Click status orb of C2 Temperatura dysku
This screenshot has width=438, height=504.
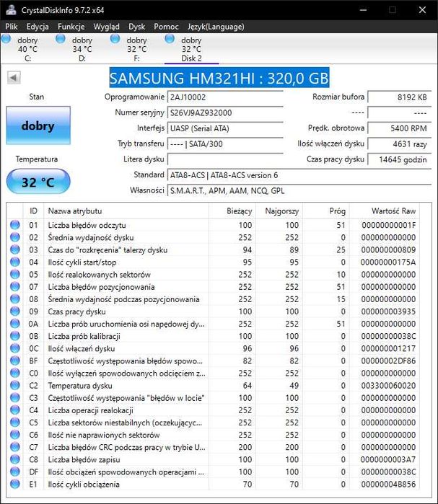coord(15,386)
